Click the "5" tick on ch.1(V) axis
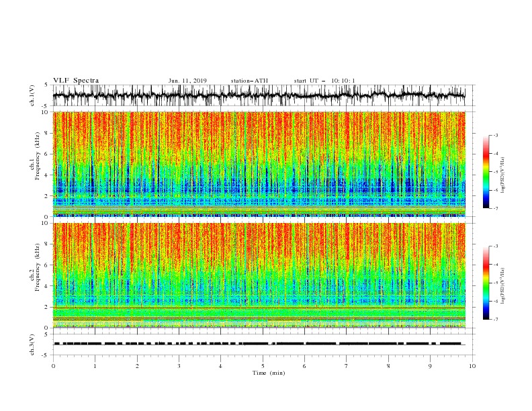The image size is (532, 411). [x=46, y=85]
